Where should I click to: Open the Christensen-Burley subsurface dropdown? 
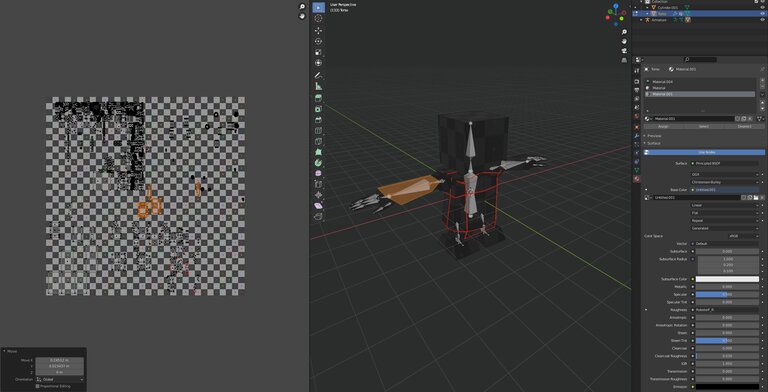[x=725, y=182]
